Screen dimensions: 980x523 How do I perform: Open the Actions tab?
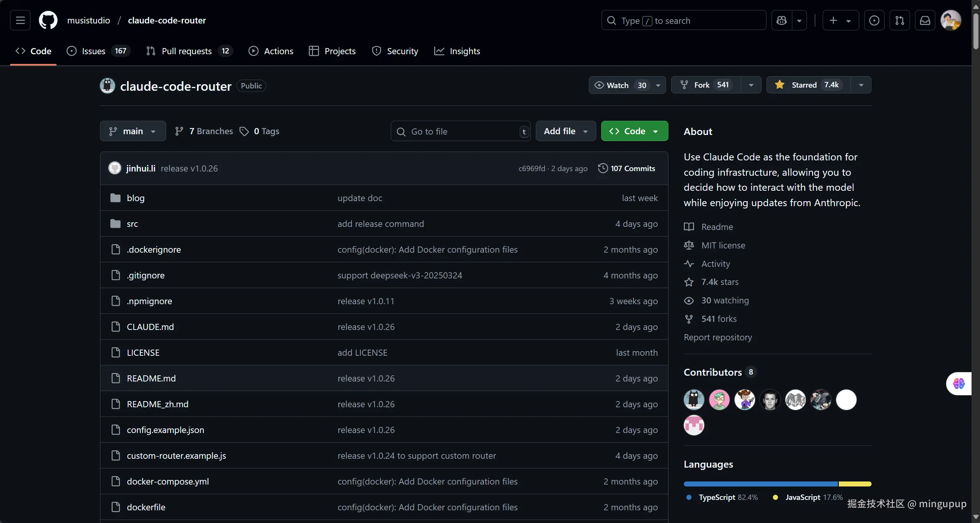(x=271, y=51)
